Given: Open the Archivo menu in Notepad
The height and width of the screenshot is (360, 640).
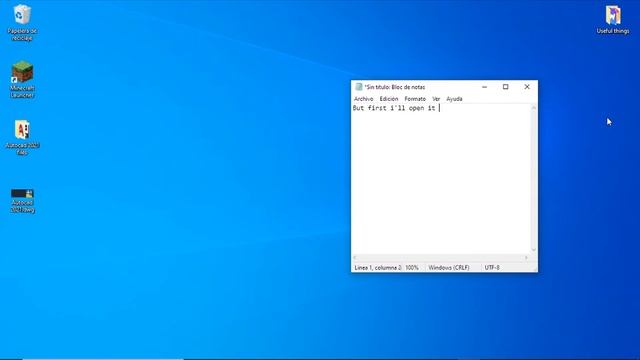Looking at the screenshot, I should pyautogui.click(x=363, y=99).
